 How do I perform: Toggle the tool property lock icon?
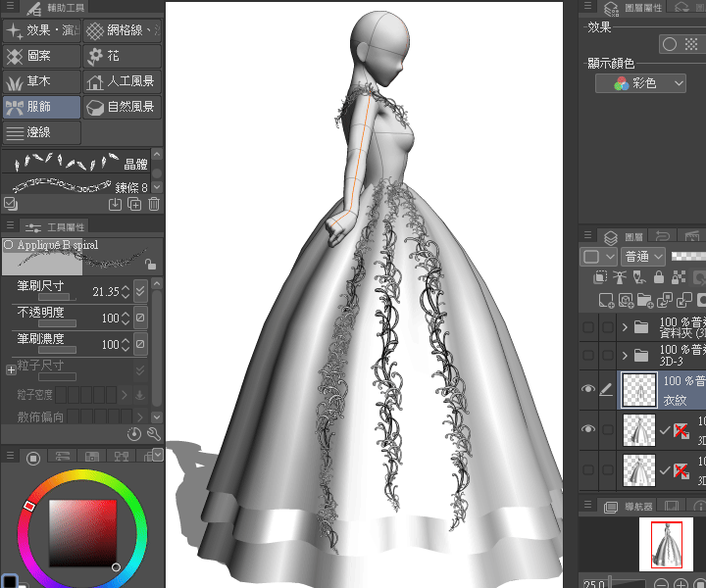[x=150, y=265]
